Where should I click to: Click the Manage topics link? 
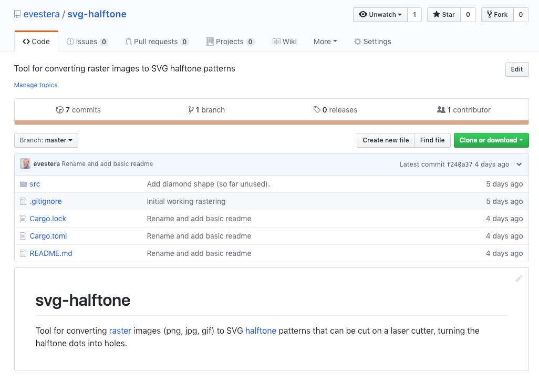36,85
